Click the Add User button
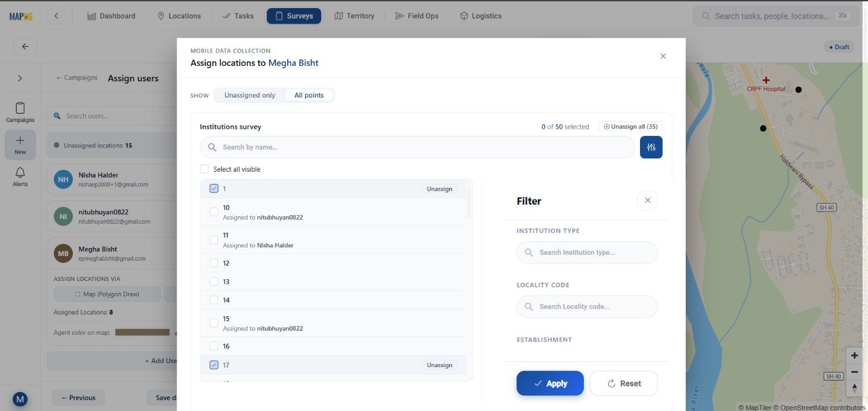Screen dimensions: 868x411 [113, 361]
